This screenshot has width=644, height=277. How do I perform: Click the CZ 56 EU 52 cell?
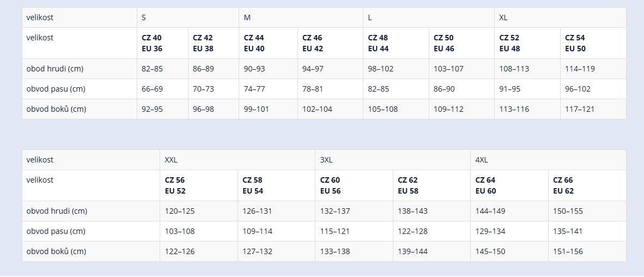199,185
